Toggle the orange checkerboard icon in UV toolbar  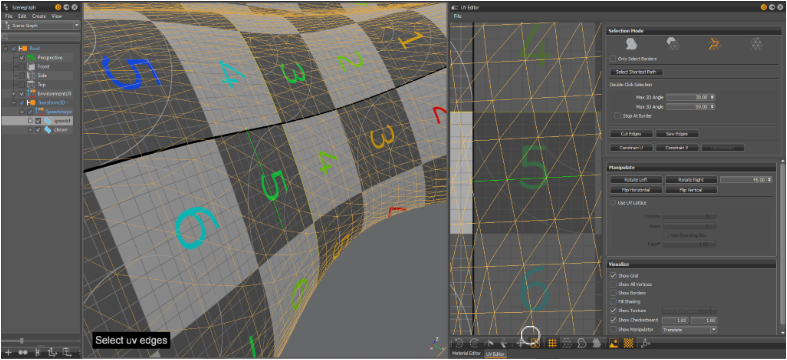[628, 343]
